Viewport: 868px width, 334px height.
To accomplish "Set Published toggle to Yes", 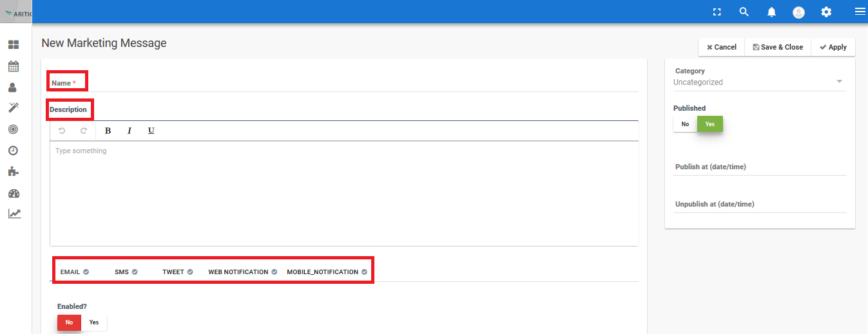I will tap(709, 124).
